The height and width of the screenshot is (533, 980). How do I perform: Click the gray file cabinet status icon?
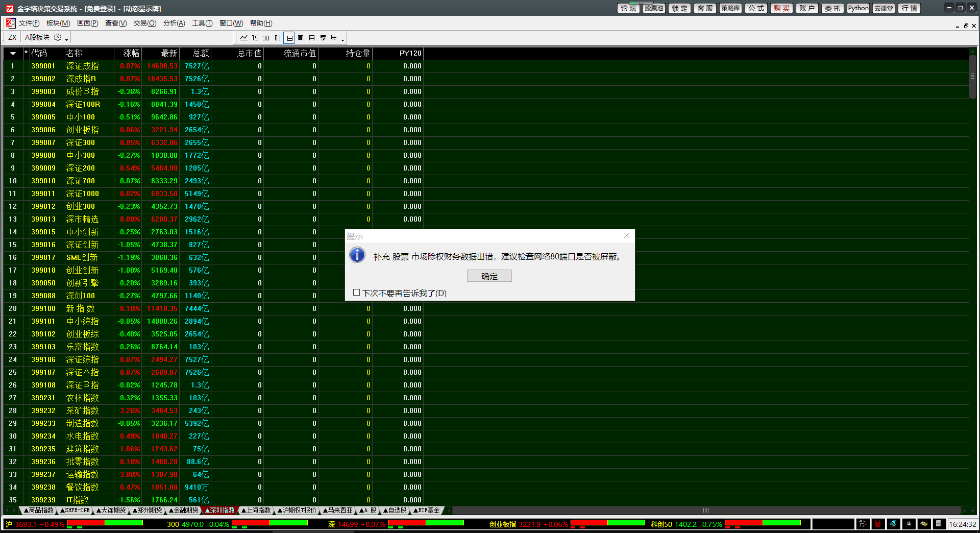pyautogui.click(x=939, y=524)
